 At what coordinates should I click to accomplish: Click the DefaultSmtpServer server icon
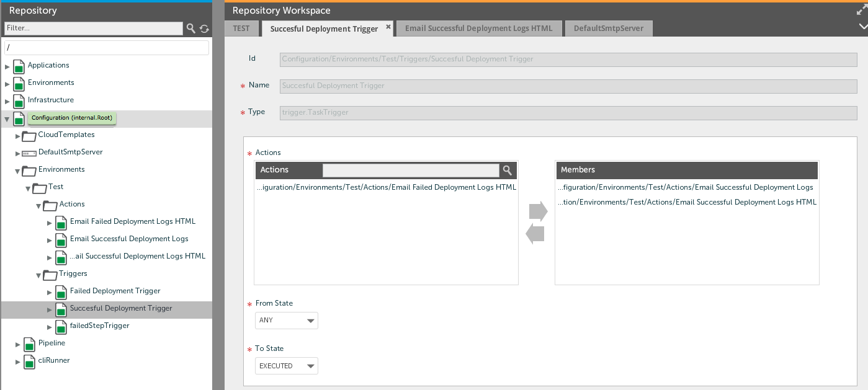click(29, 153)
